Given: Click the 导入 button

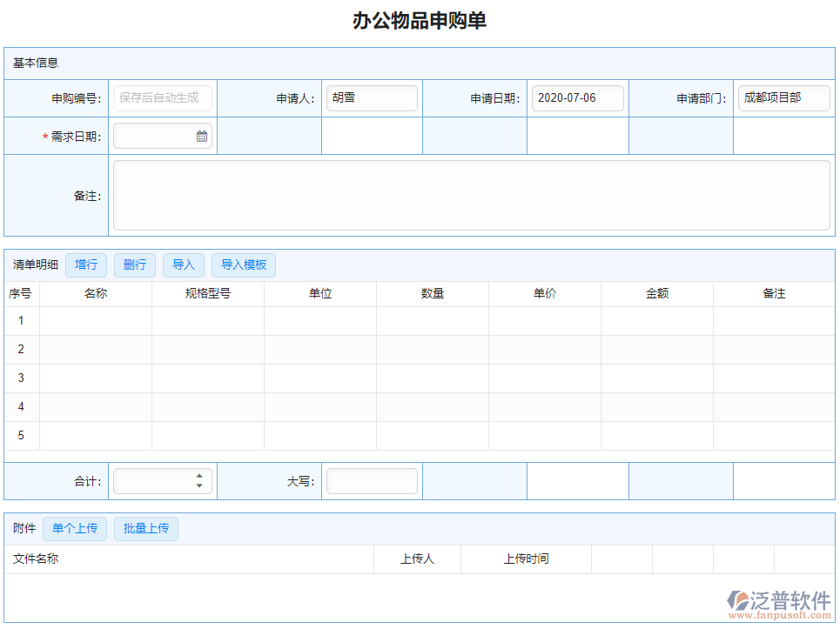Looking at the screenshot, I should (x=184, y=265).
